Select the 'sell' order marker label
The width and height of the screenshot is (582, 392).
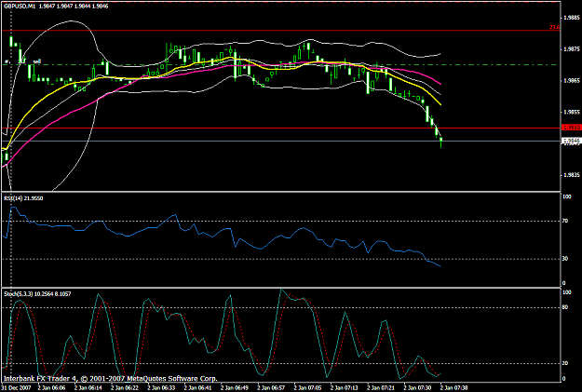[x=37, y=61]
